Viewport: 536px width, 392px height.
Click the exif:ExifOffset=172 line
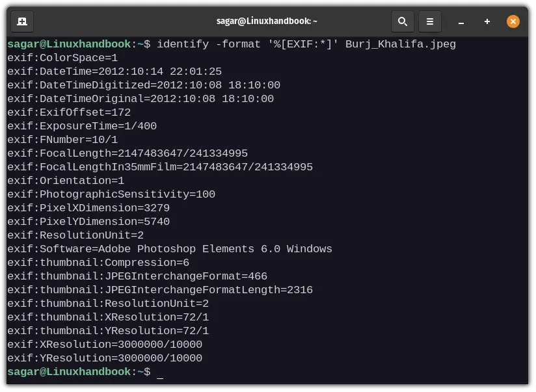[x=69, y=112]
